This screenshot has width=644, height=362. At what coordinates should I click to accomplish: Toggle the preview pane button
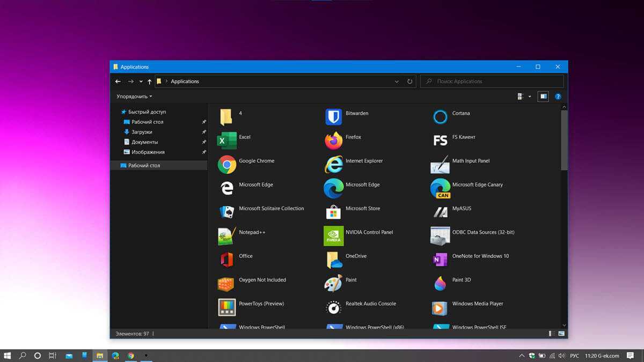tap(543, 97)
